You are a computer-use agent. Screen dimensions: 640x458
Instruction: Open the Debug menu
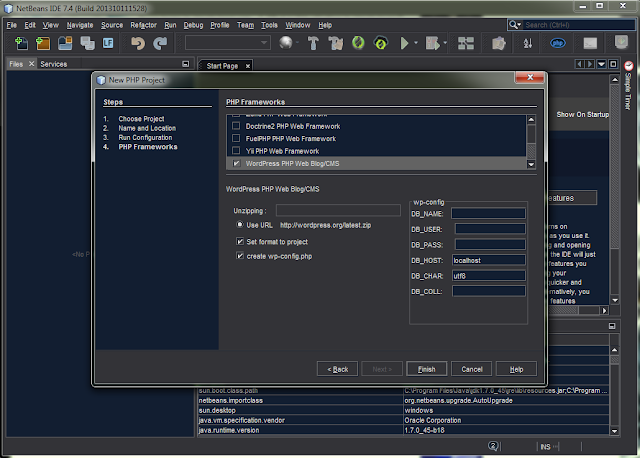pyautogui.click(x=193, y=25)
